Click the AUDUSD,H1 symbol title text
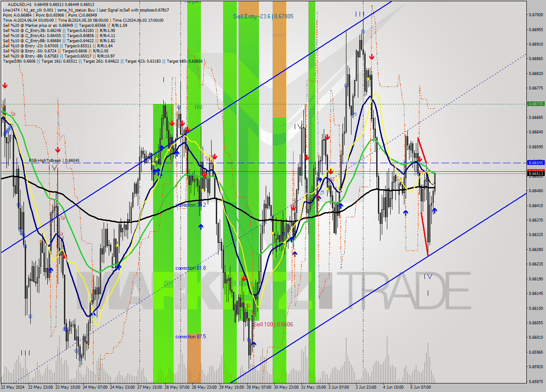Viewport: 546px width, 392px height. click(20, 4)
